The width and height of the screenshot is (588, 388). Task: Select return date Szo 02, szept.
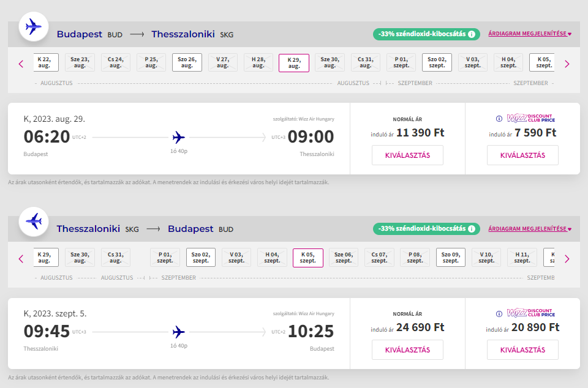(x=200, y=257)
